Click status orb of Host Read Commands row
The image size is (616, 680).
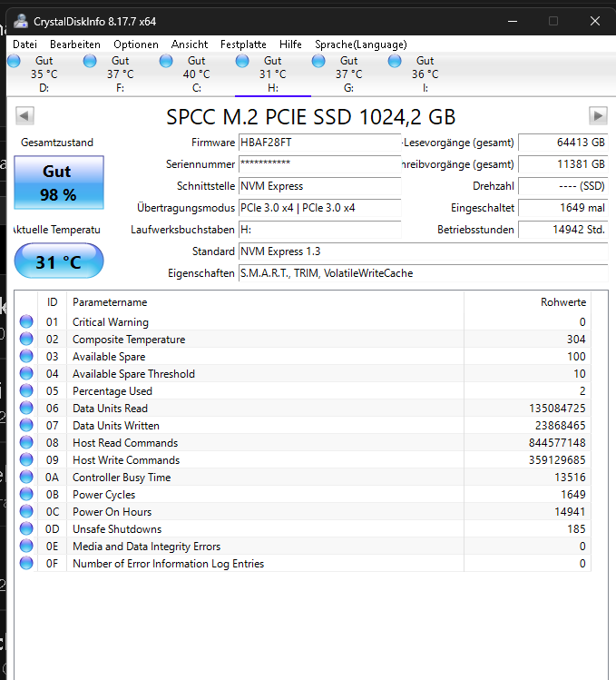coord(26,442)
